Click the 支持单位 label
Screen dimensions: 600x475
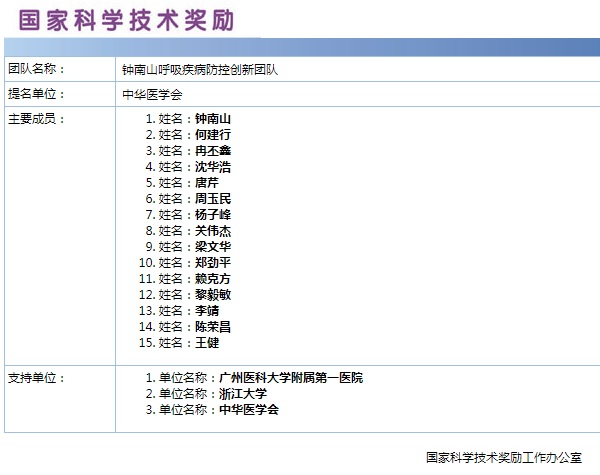pyautogui.click(x=37, y=378)
